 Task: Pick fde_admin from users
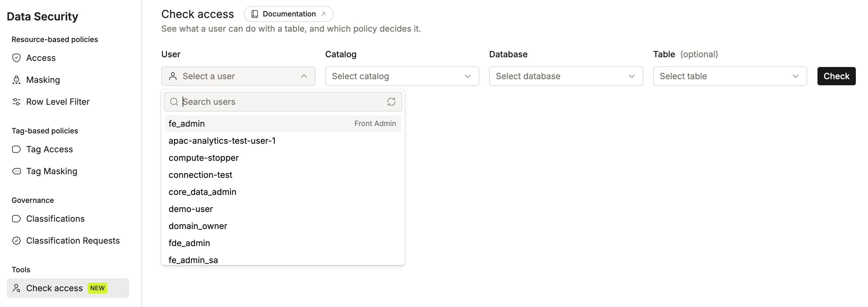[x=283, y=243]
